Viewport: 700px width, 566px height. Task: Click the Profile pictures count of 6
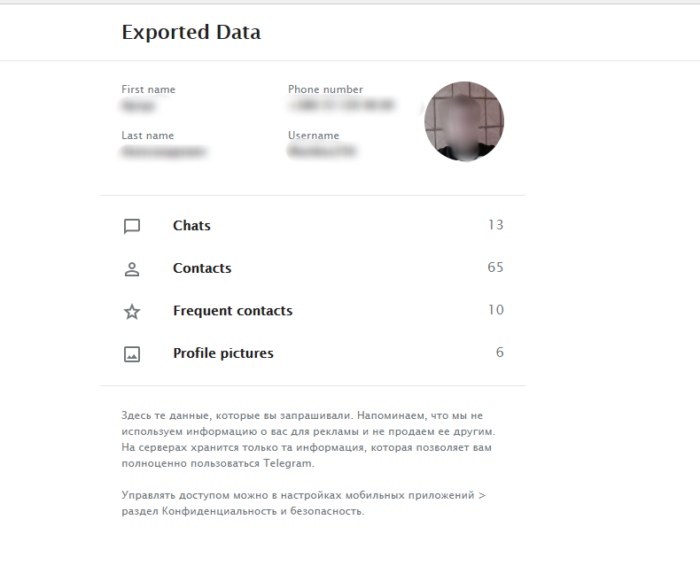coord(499,352)
